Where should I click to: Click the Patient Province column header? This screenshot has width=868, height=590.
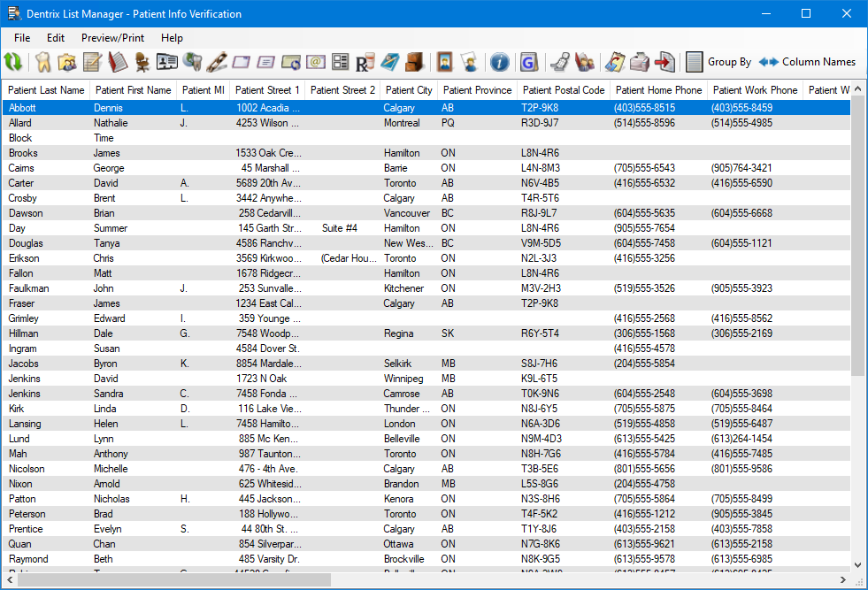(477, 89)
